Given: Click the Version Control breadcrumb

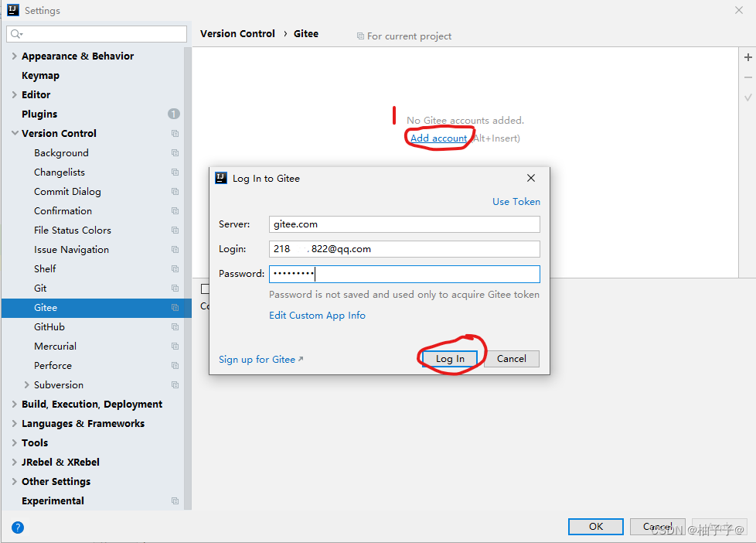Looking at the screenshot, I should (237, 34).
